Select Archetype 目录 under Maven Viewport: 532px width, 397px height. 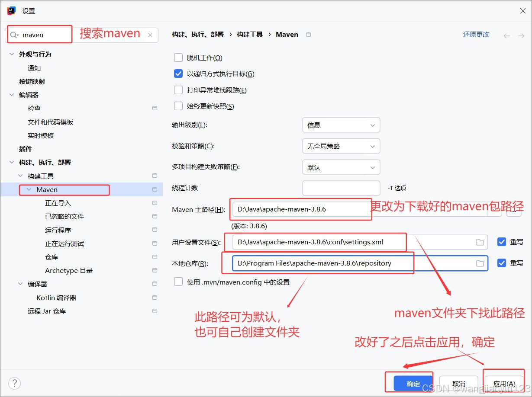[x=69, y=270]
